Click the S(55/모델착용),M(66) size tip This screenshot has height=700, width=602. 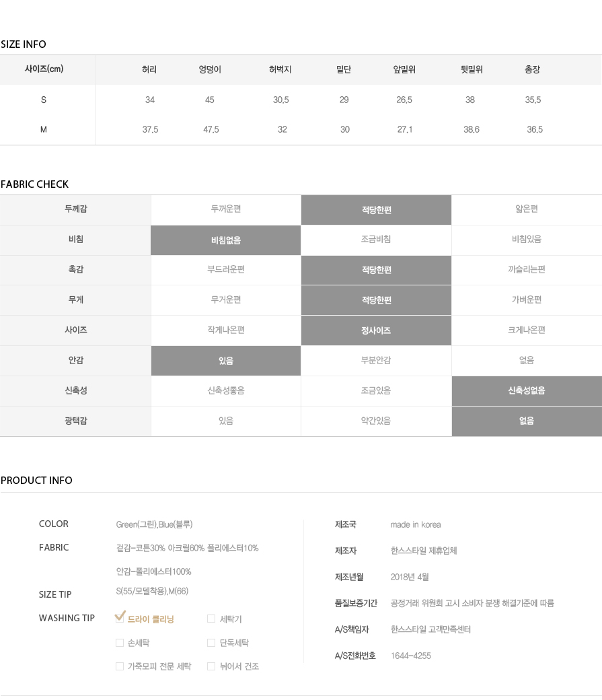click(x=152, y=592)
